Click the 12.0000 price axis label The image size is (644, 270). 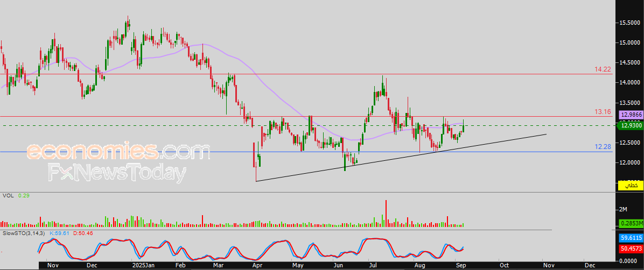(x=629, y=163)
